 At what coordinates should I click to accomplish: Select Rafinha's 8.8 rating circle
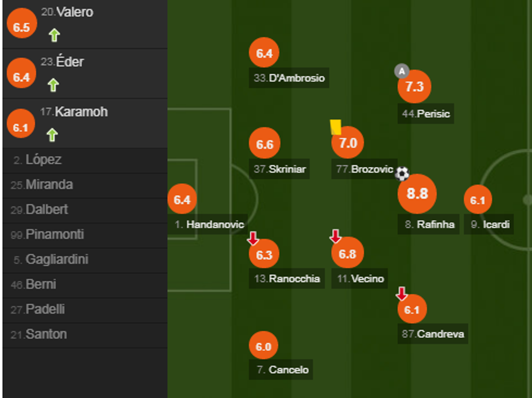[417, 194]
